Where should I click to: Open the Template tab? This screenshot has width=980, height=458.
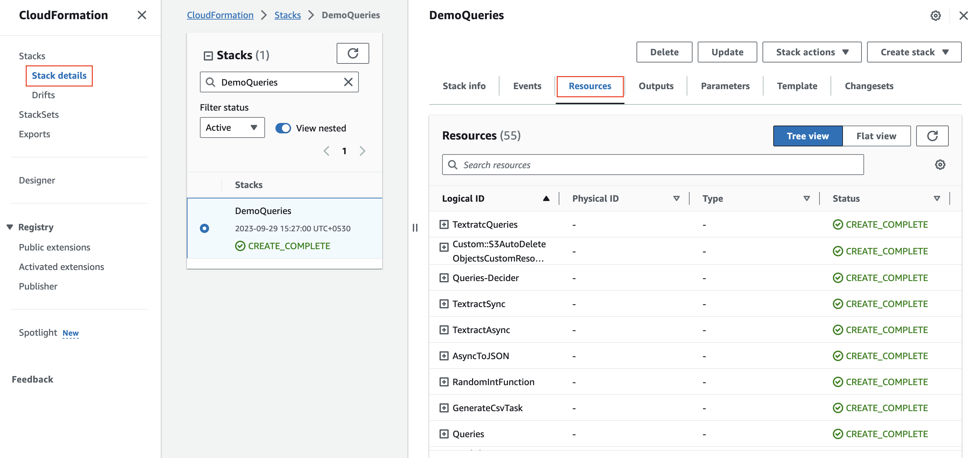(x=797, y=86)
